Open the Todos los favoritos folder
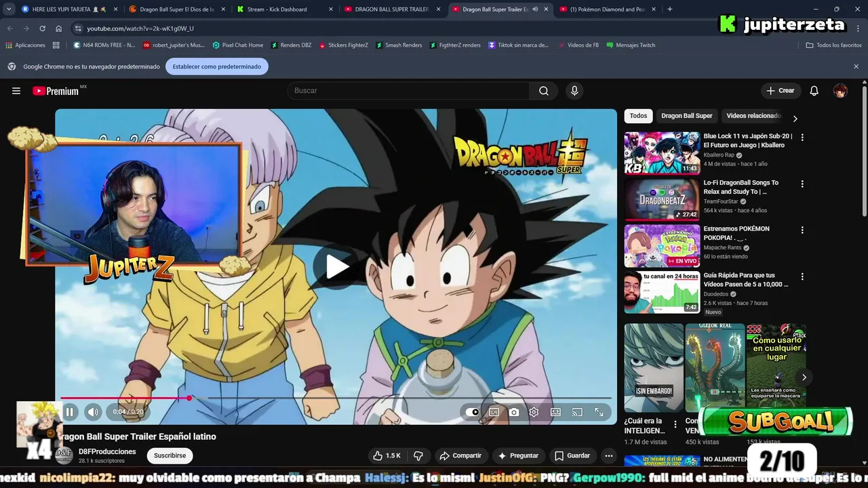 tap(834, 45)
